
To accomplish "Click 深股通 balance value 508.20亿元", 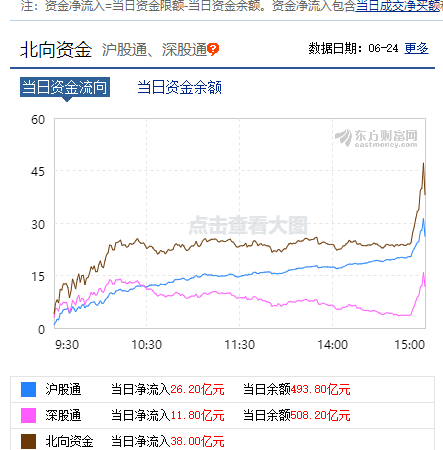I will [x=321, y=415].
